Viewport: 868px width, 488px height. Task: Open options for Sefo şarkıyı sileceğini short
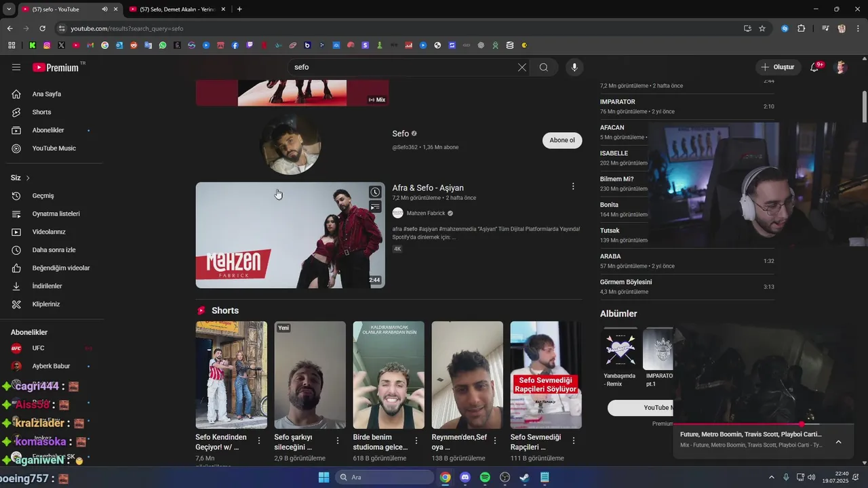click(338, 441)
